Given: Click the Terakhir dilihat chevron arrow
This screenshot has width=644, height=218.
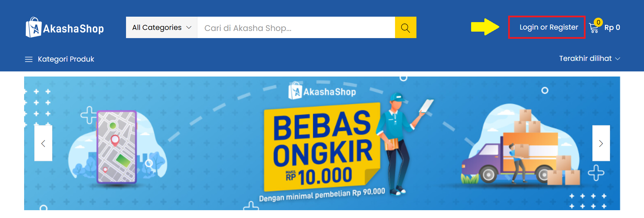Looking at the screenshot, I should [618, 59].
